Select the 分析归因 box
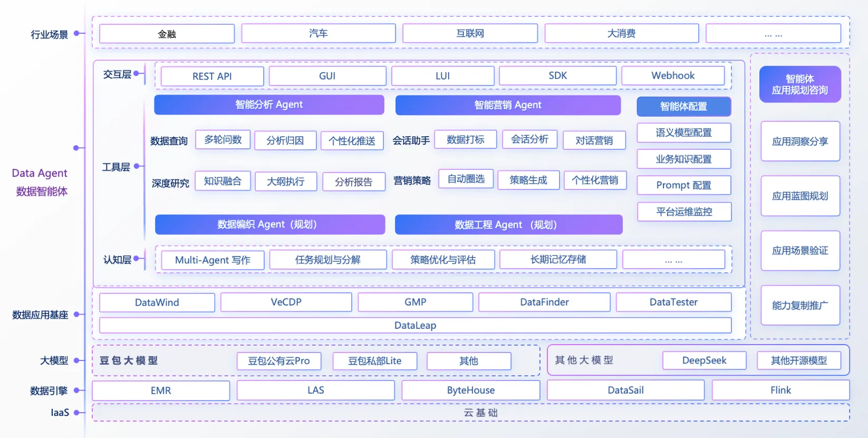Image resolution: width=868 pixels, height=438 pixels. tap(285, 140)
